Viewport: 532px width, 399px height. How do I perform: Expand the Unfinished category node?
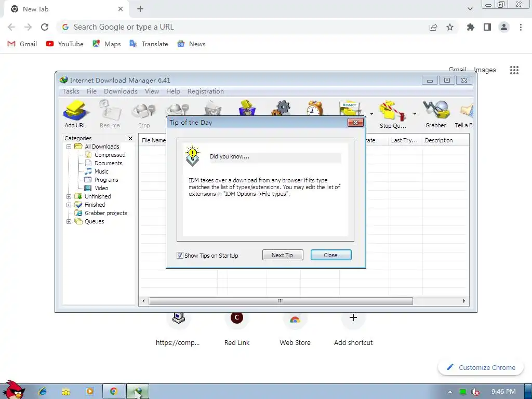(69, 197)
